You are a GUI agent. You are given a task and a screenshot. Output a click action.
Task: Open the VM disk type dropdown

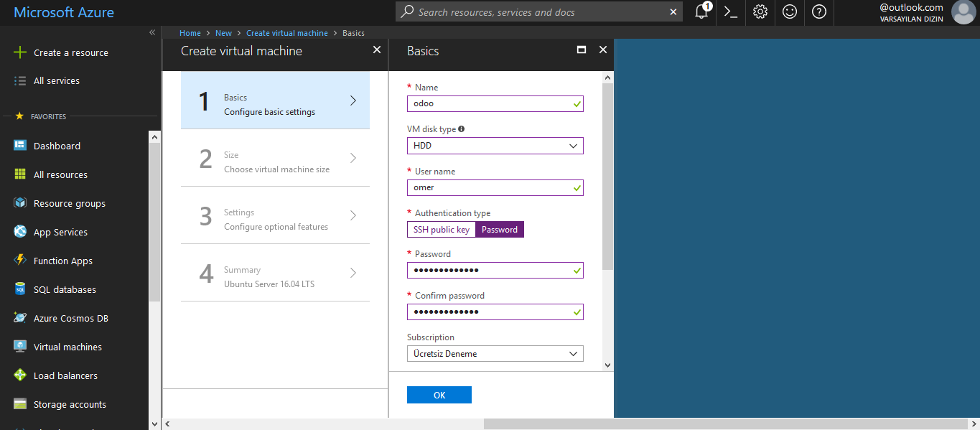point(495,146)
